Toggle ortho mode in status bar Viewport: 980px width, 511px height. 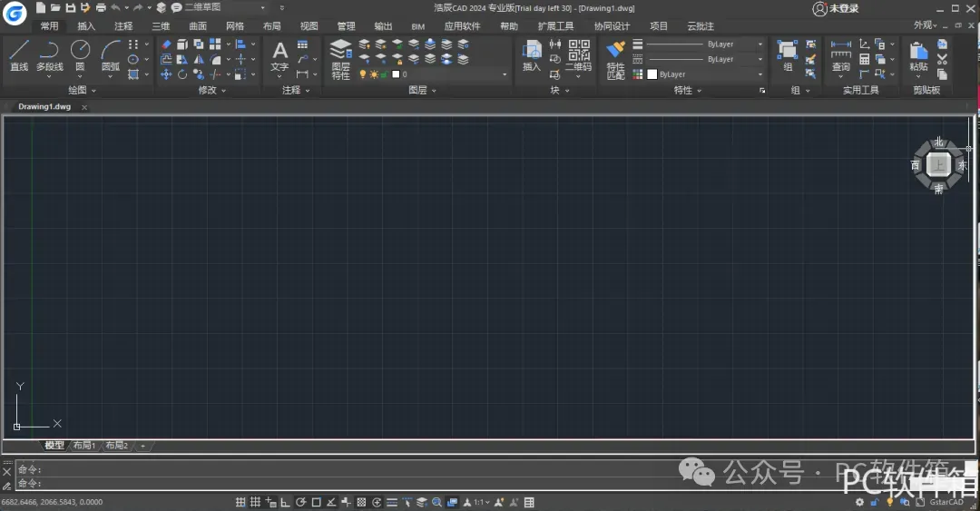coord(285,502)
